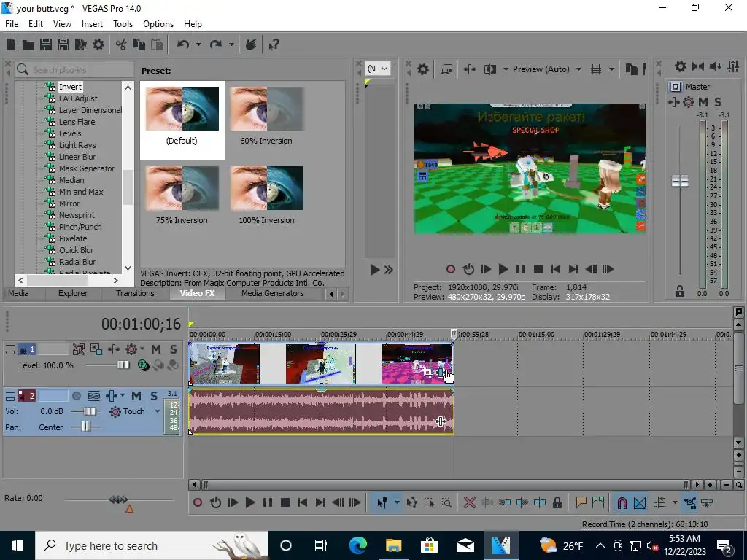Switch to the Transitions tab
Viewport: 747px width, 560px height.
135,293
